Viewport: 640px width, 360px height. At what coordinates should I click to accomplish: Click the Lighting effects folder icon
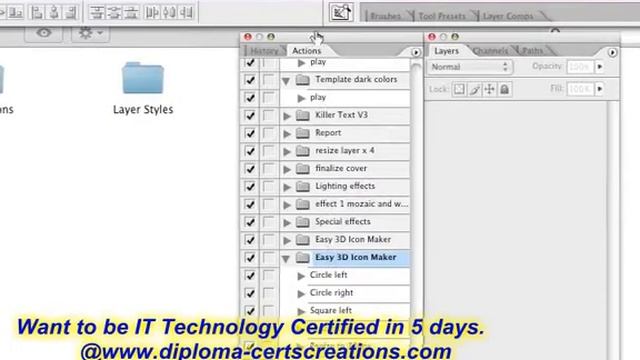(x=302, y=187)
